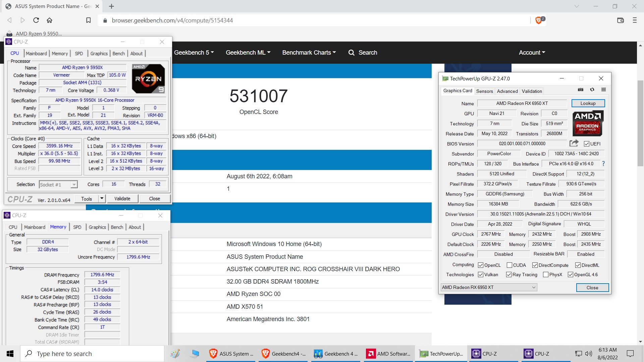Open Validation tab in GPU-Z
The image size is (644, 362).
[532, 91]
